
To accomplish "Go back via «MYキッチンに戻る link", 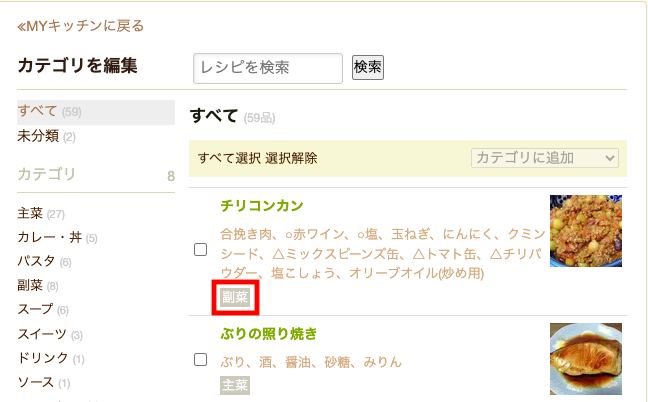I will 80,26.
